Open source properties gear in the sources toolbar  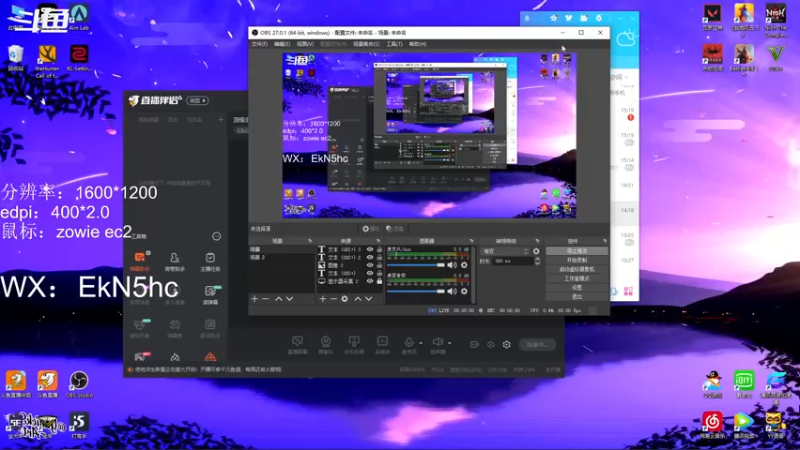pos(344,299)
